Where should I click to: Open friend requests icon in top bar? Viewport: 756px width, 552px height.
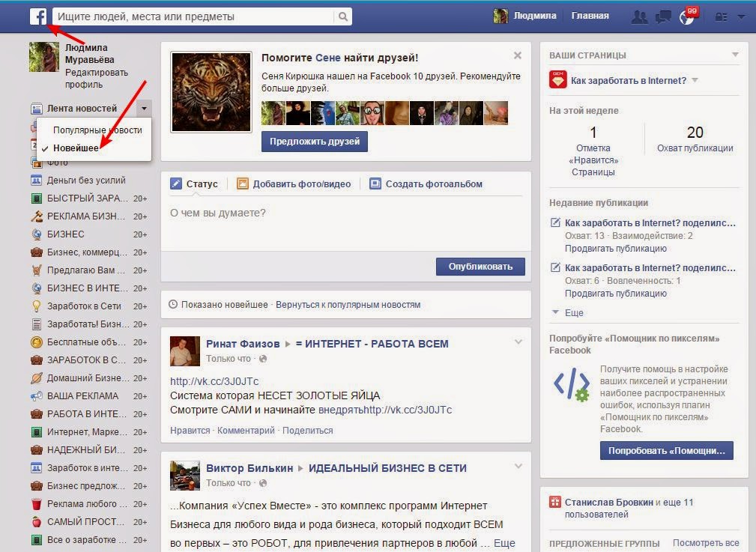tap(639, 17)
